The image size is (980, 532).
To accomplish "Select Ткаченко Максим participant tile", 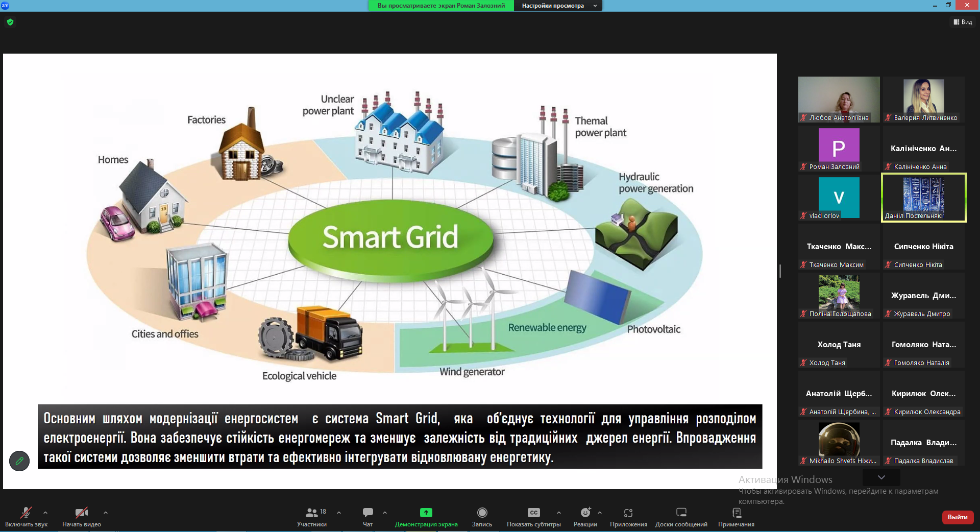I will (839, 247).
